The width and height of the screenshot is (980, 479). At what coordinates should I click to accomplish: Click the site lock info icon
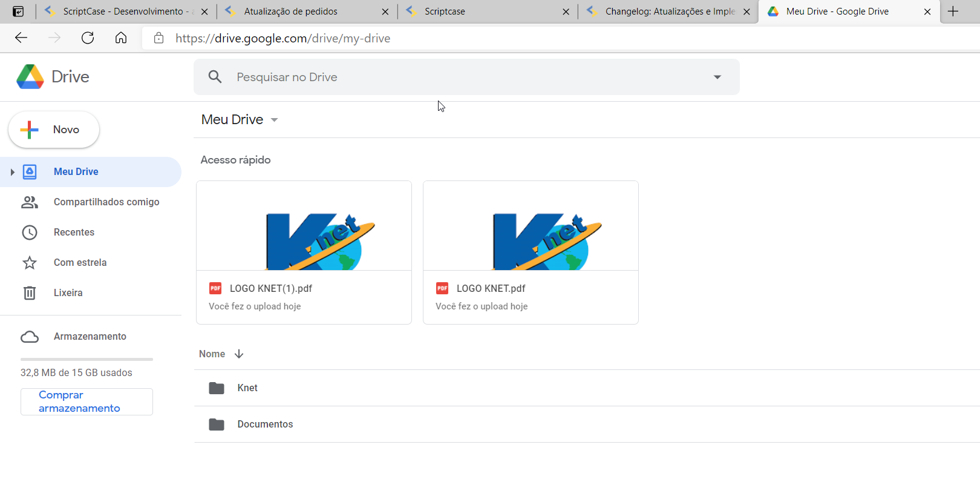(x=158, y=38)
